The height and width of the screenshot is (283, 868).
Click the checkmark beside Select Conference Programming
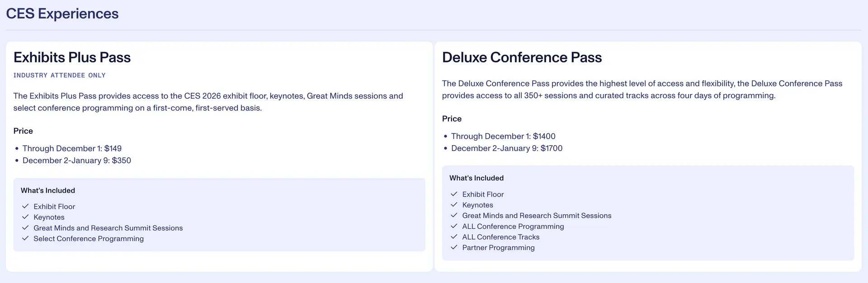(25, 239)
